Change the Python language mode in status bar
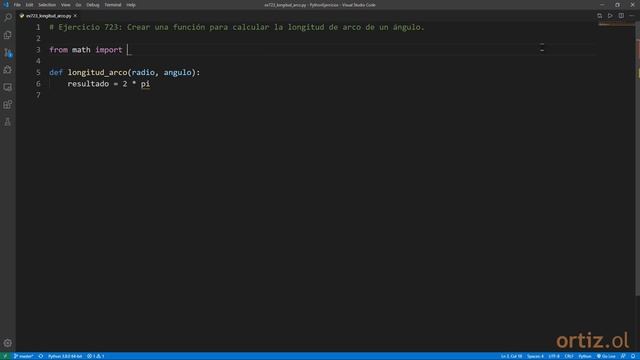Screen dimensions: 640x360 [x=584, y=356]
